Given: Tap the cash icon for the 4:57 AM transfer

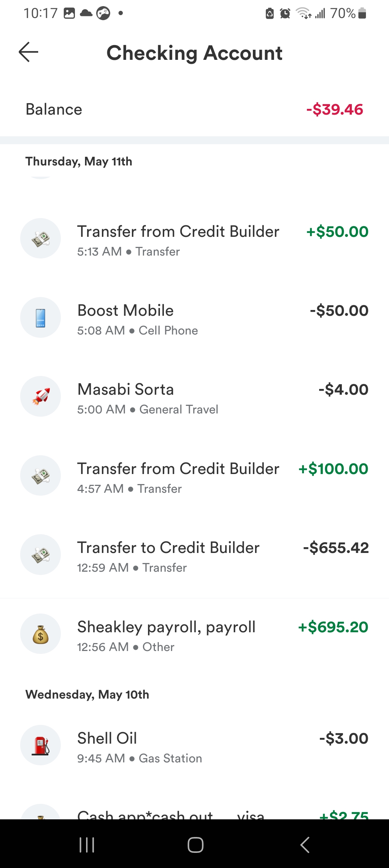Looking at the screenshot, I should pos(40,476).
